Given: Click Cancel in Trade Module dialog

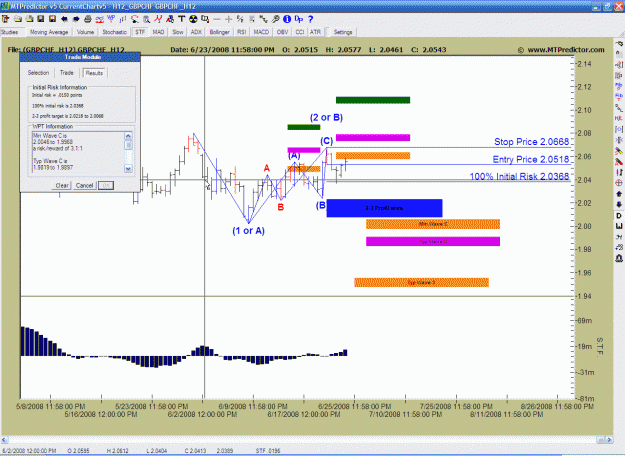Looking at the screenshot, I should 85,185.
